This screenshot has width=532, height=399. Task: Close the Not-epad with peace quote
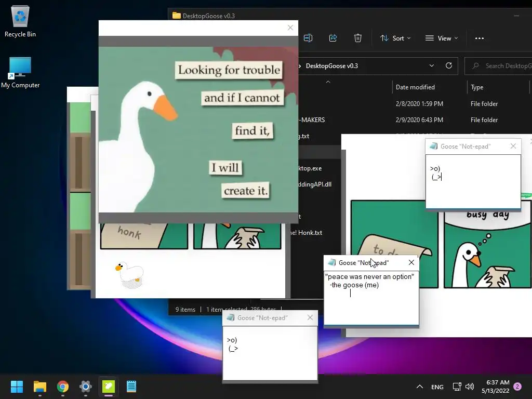coord(411,262)
